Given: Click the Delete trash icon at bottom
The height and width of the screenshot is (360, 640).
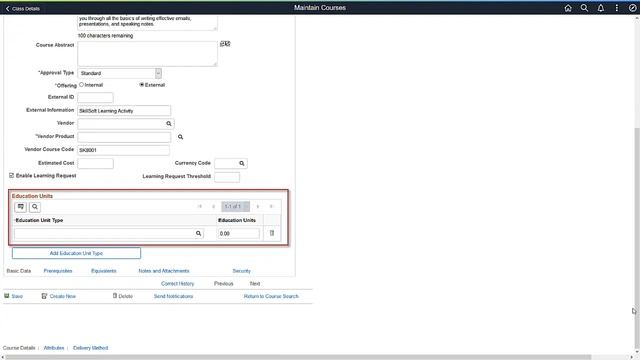Looking at the screenshot, I should point(115,296).
